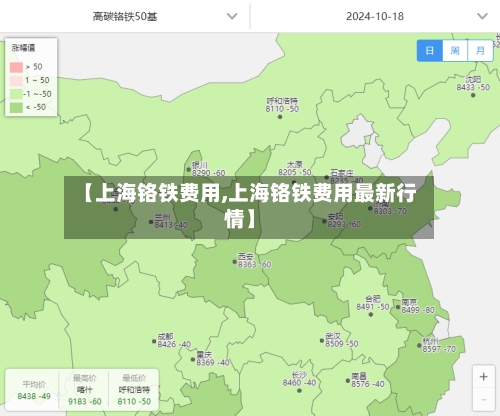Click the 8426 -40 price label
This screenshot has width=500, height=416.
(174, 344)
